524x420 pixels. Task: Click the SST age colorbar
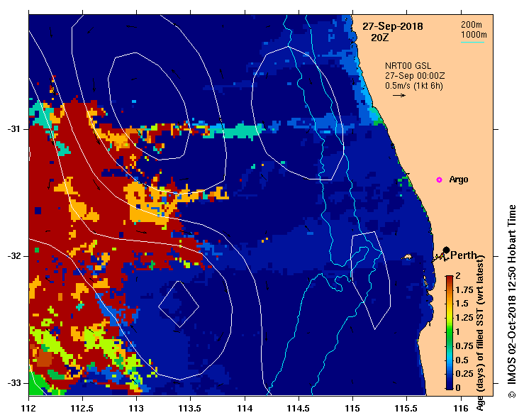coord(450,333)
